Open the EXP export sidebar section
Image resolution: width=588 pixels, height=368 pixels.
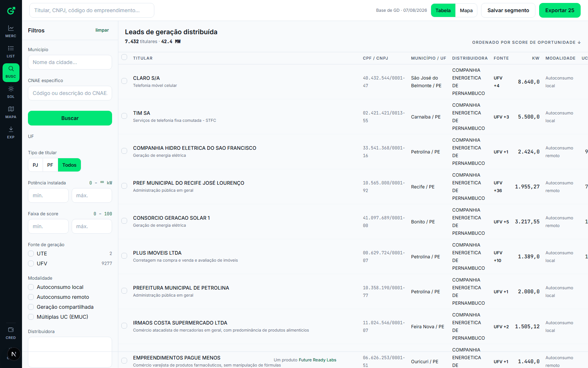click(11, 132)
